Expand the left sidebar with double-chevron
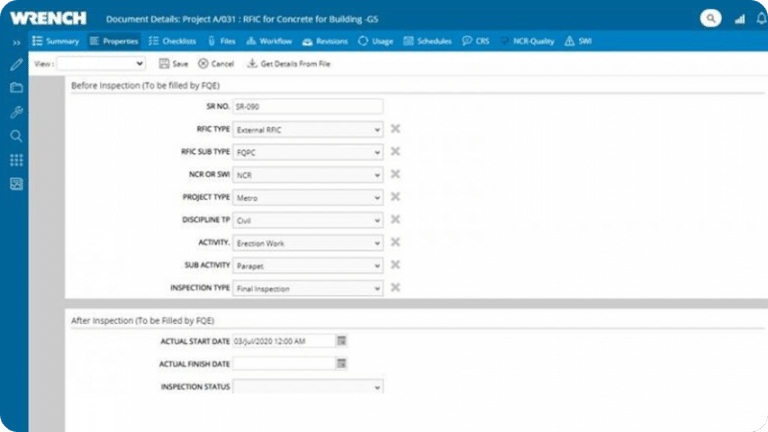The width and height of the screenshot is (768, 432). (x=16, y=43)
